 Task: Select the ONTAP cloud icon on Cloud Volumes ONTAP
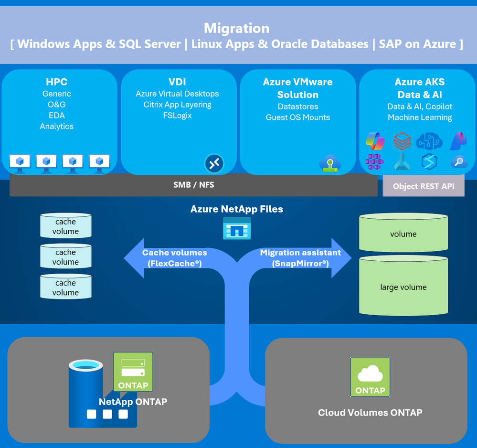tap(370, 376)
